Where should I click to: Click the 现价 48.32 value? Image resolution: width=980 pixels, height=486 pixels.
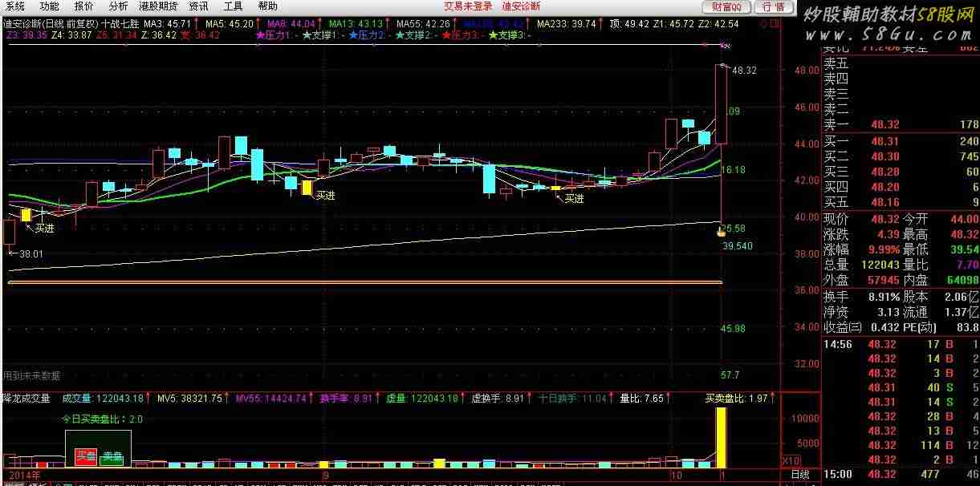(884, 219)
